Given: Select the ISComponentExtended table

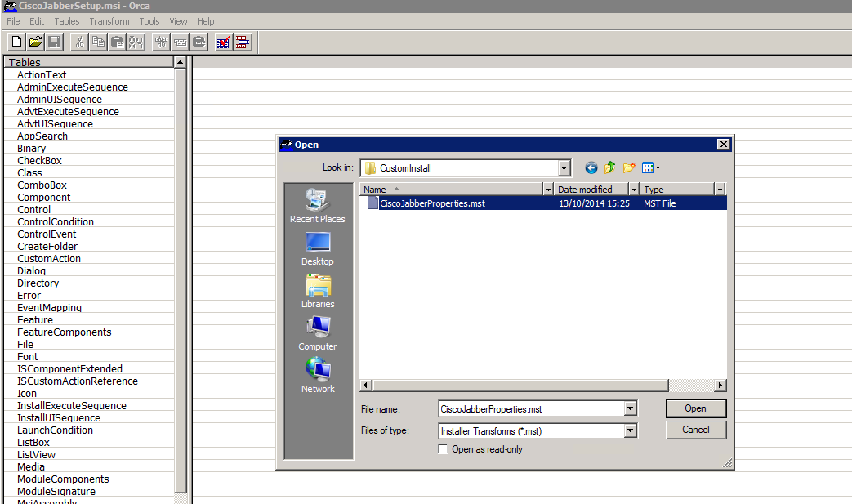Looking at the screenshot, I should (69, 368).
